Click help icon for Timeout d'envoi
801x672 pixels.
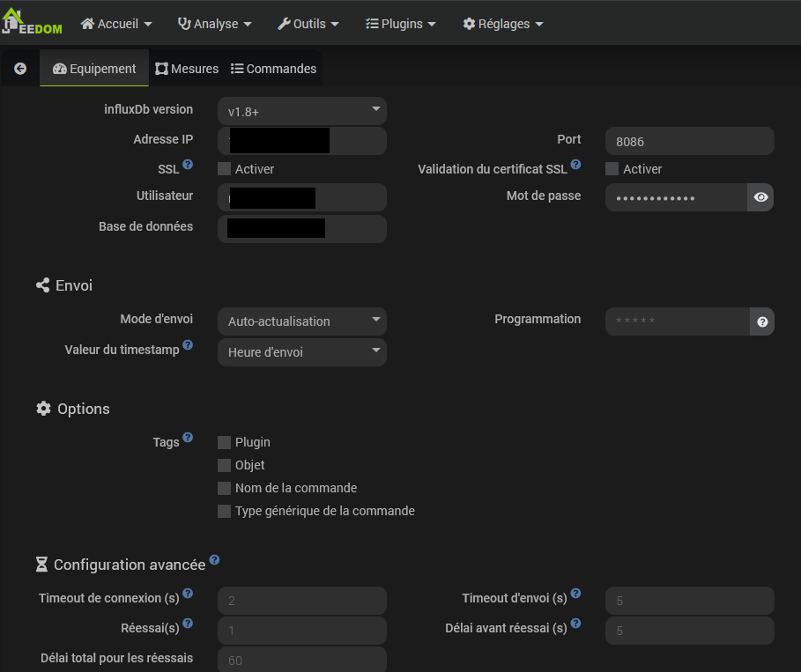pyautogui.click(x=575, y=594)
